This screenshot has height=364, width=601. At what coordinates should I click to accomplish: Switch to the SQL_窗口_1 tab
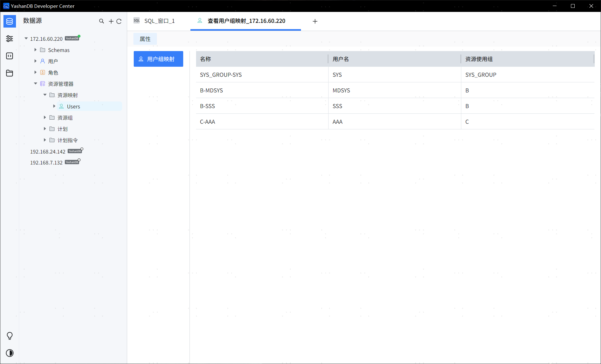click(x=159, y=21)
